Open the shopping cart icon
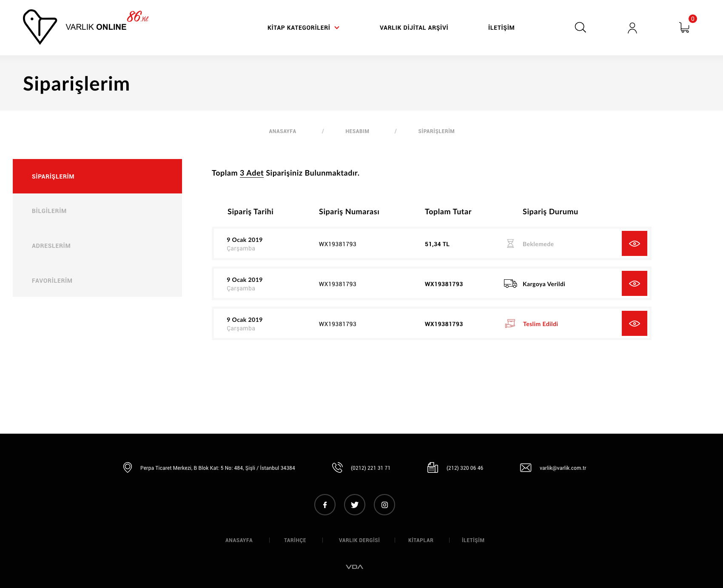 (x=684, y=28)
